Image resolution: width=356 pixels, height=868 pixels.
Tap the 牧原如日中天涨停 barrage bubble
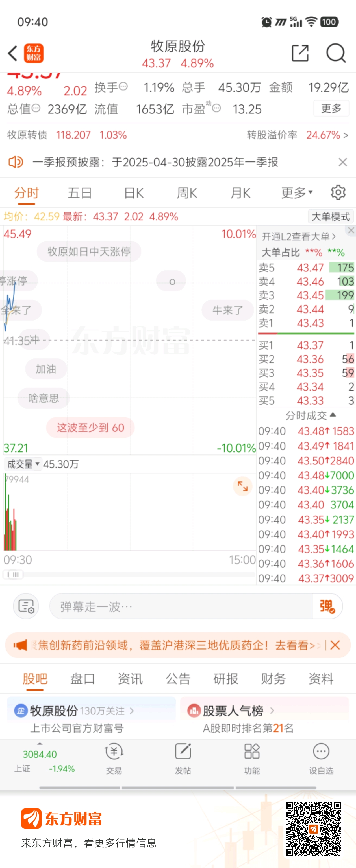click(89, 251)
